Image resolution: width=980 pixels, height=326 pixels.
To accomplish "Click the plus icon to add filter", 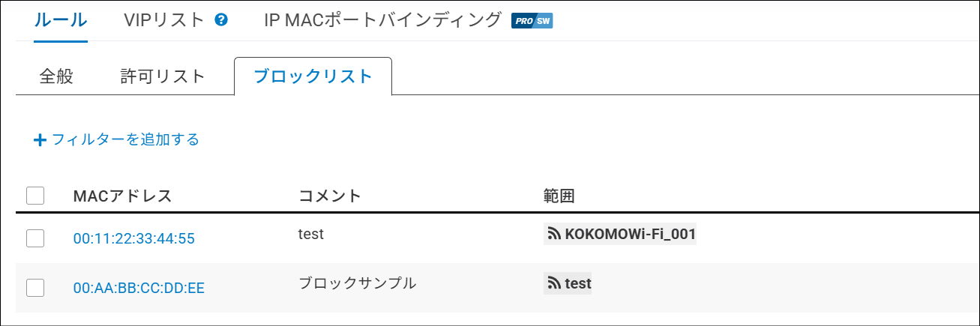I will [40, 140].
